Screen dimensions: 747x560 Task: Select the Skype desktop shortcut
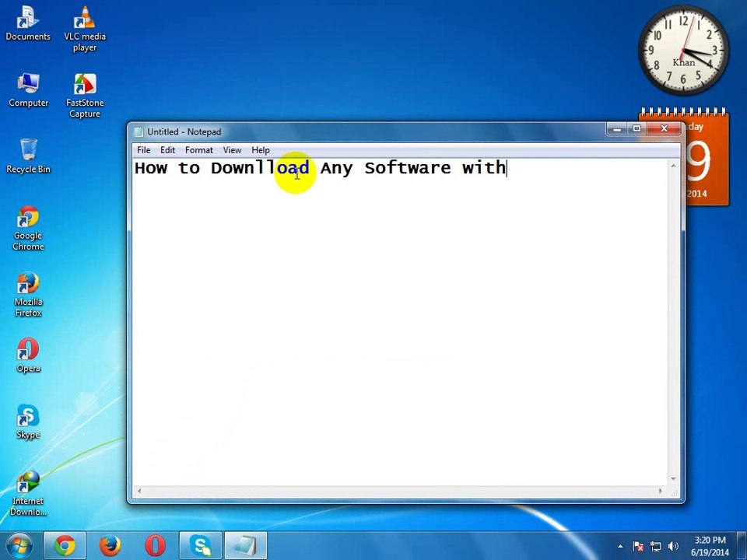point(28,422)
